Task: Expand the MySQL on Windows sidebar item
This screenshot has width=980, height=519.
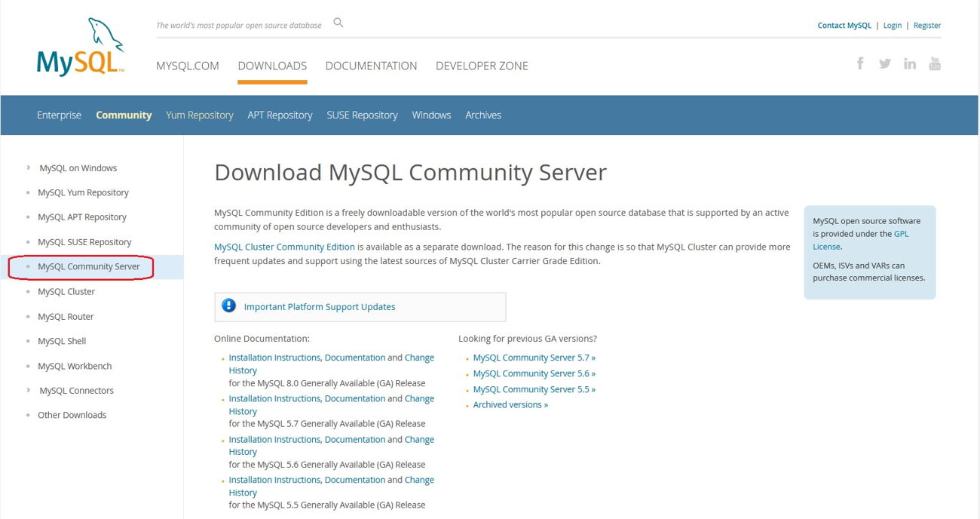Action: click(x=29, y=168)
